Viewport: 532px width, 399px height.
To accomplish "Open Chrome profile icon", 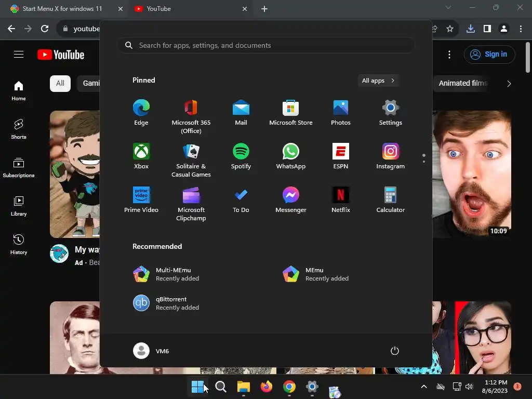I will [x=504, y=29].
